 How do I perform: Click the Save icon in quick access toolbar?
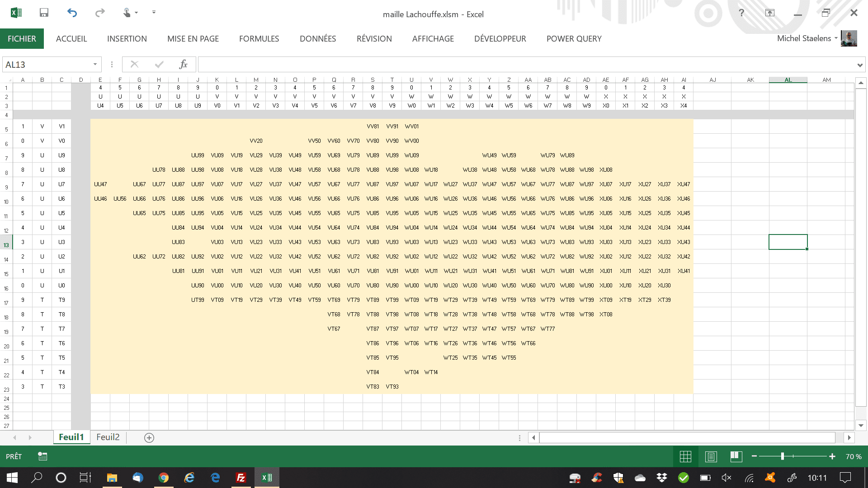tap(44, 13)
